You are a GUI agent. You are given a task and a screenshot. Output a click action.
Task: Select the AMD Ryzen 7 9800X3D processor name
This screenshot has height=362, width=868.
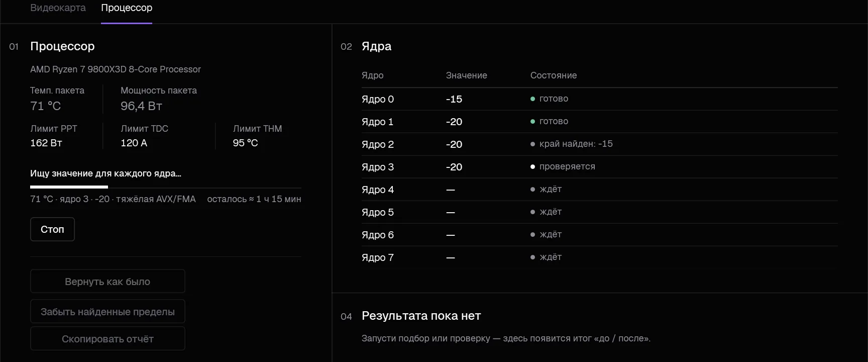tap(116, 69)
